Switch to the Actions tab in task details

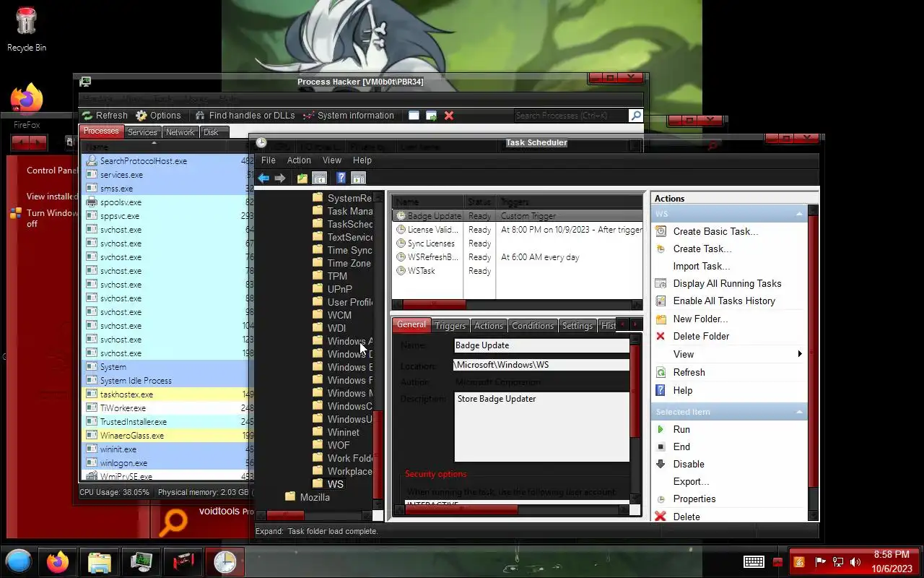click(489, 326)
